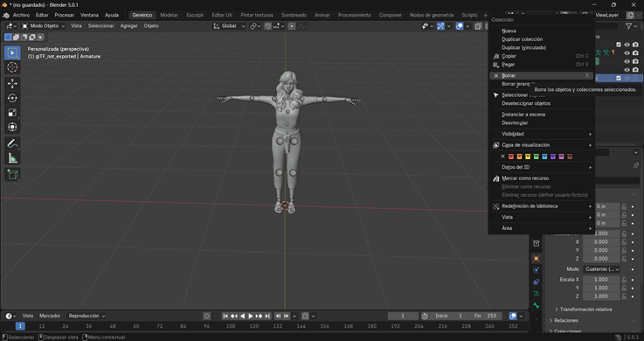Image resolution: width=644 pixels, height=341 pixels.
Task: Toggle the top outliner row's exclude checkbox
Action: pos(619,45)
